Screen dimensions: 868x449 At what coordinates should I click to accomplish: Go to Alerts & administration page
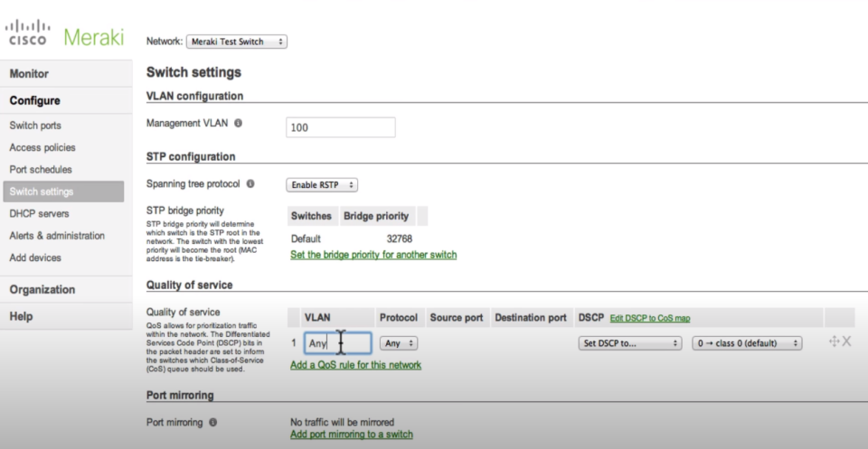click(57, 236)
